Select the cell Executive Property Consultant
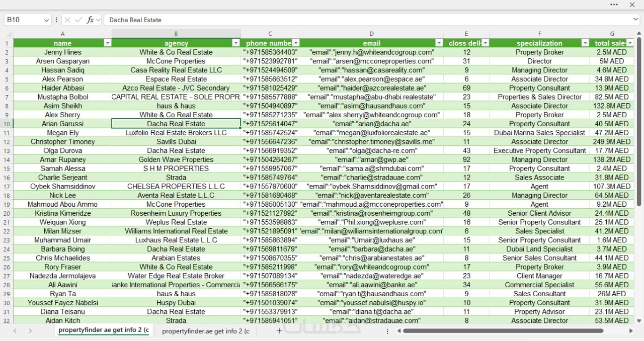Screen dimensions: 644x341 coord(539,151)
